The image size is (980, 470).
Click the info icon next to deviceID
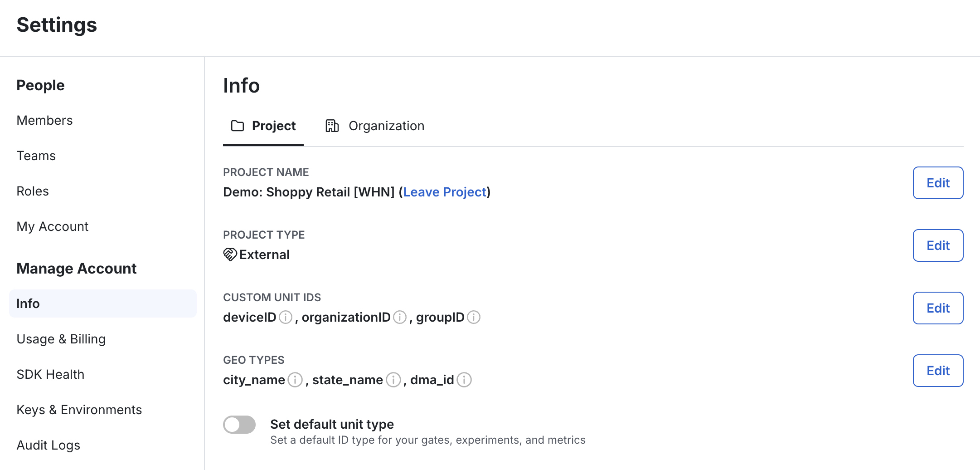285,318
